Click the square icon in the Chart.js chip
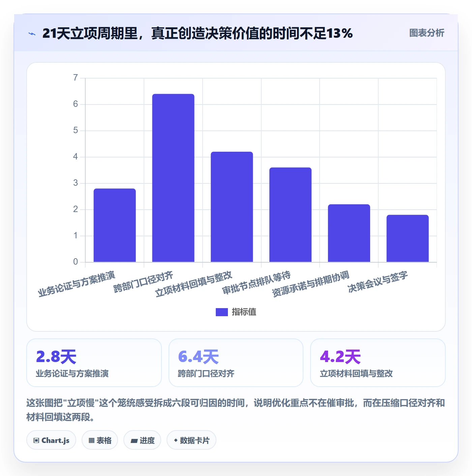The height and width of the screenshot is (476, 472). (36, 441)
